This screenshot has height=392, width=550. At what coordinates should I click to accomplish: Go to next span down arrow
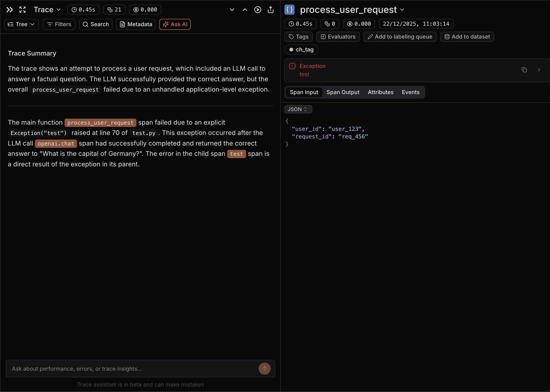pos(232,10)
